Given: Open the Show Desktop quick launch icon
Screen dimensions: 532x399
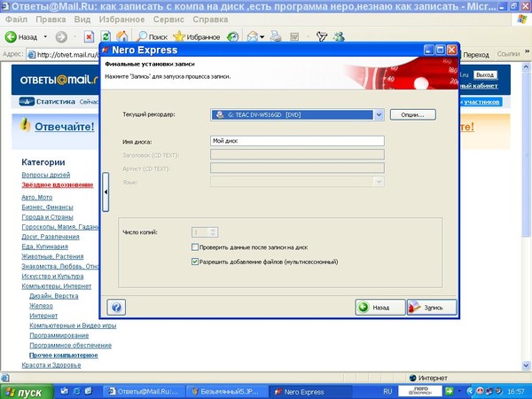Looking at the screenshot, I should (64, 392).
